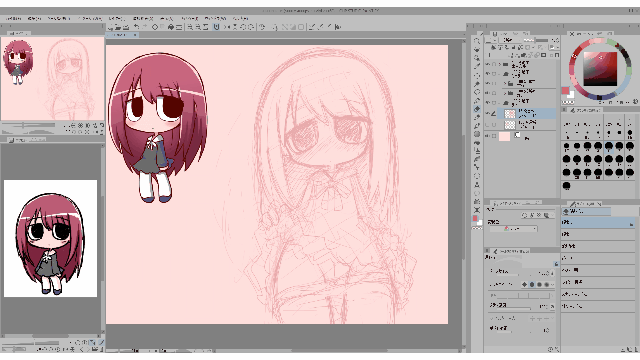640x360 pixels.
Task: Click the pink main color at tool palette bottom
Action: point(475,219)
